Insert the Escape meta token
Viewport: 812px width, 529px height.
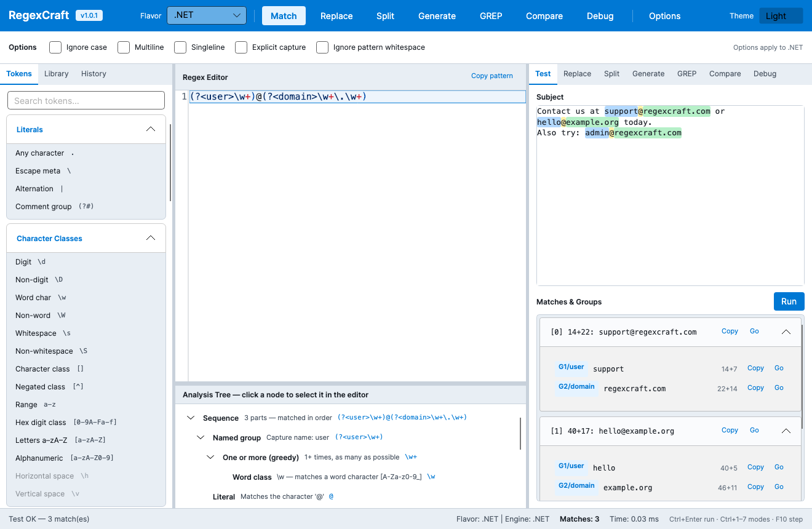tap(86, 171)
